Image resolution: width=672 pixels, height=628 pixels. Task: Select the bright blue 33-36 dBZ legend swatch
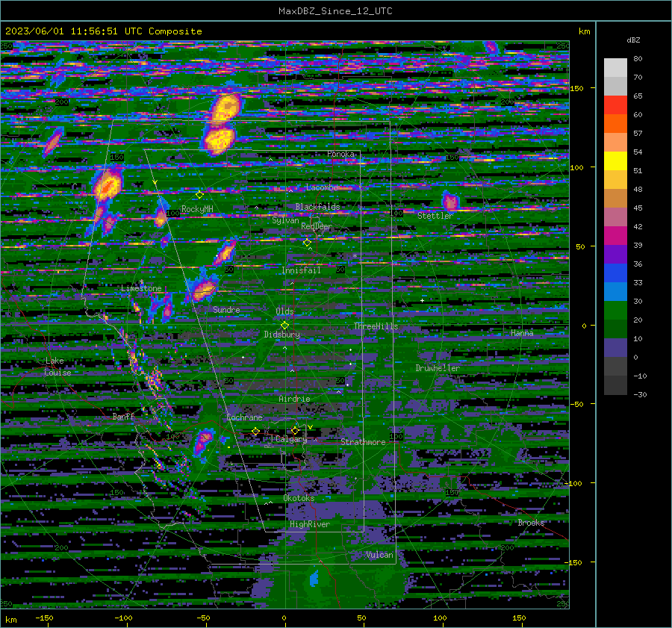[x=615, y=273]
